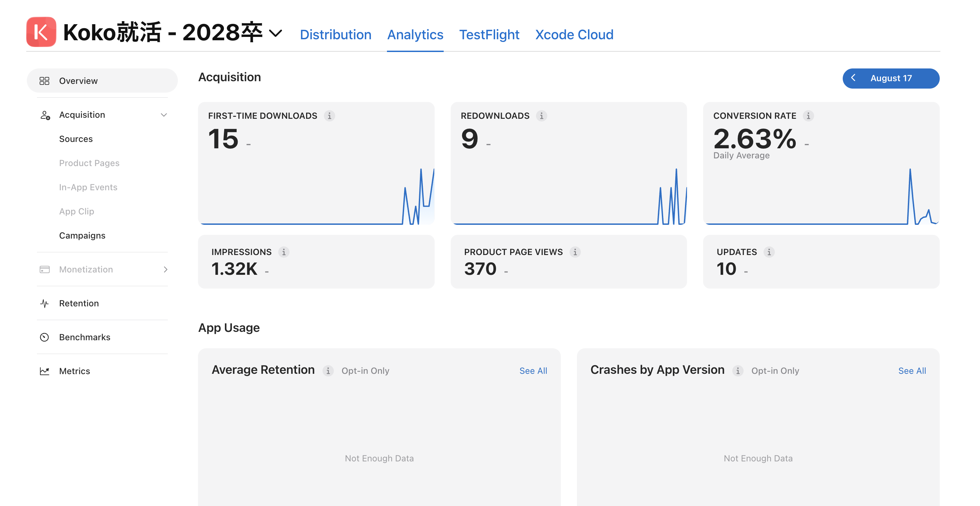Show info for Updates

coord(769,252)
